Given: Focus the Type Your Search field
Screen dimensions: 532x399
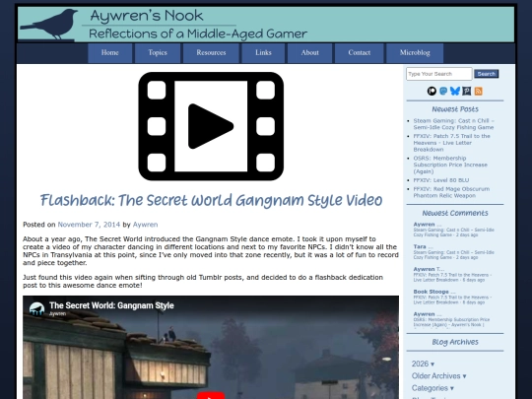Looking at the screenshot, I should click(x=439, y=74).
